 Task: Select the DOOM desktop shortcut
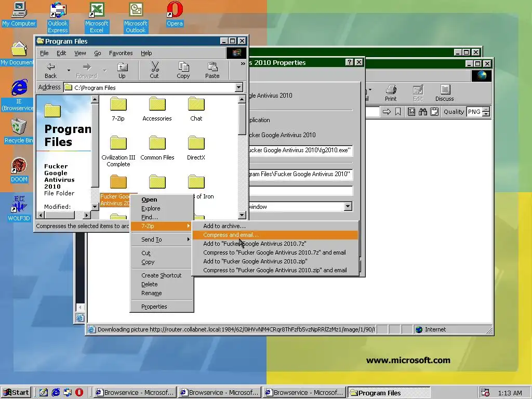(x=19, y=170)
